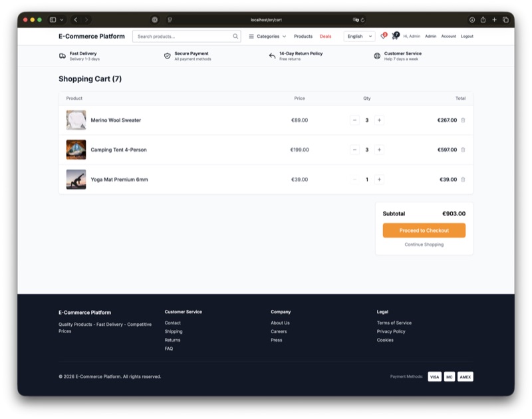Increase Yoga Mat Premium quantity
Viewport: 532px width, 419px height.
coord(379,180)
